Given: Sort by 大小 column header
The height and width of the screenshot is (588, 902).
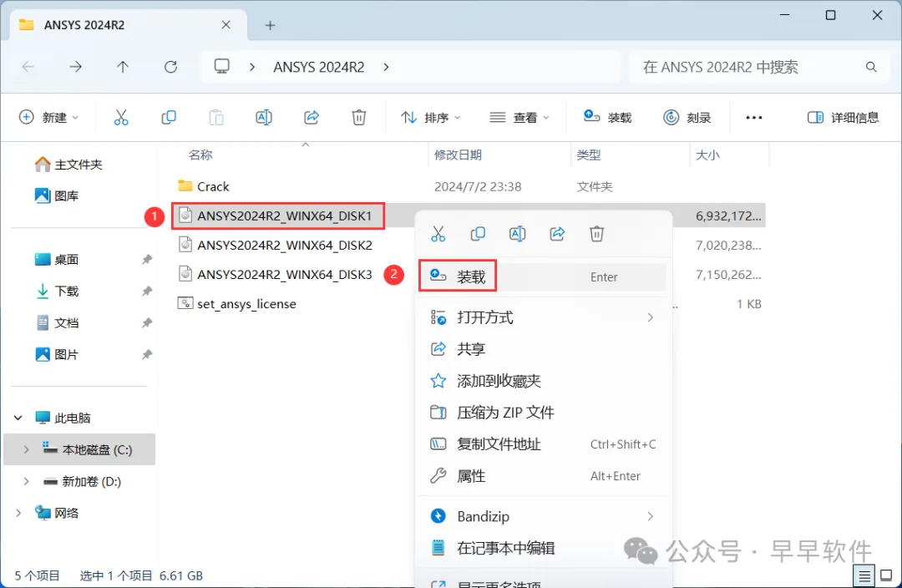Looking at the screenshot, I should (x=707, y=155).
